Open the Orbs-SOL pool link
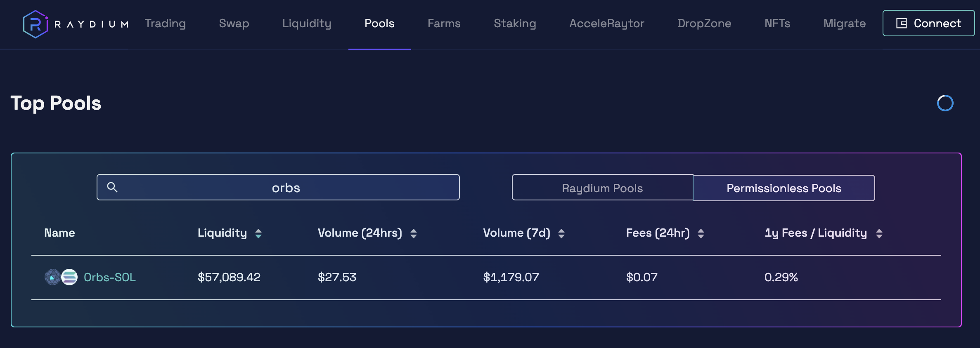The width and height of the screenshot is (980, 348). pos(110,277)
